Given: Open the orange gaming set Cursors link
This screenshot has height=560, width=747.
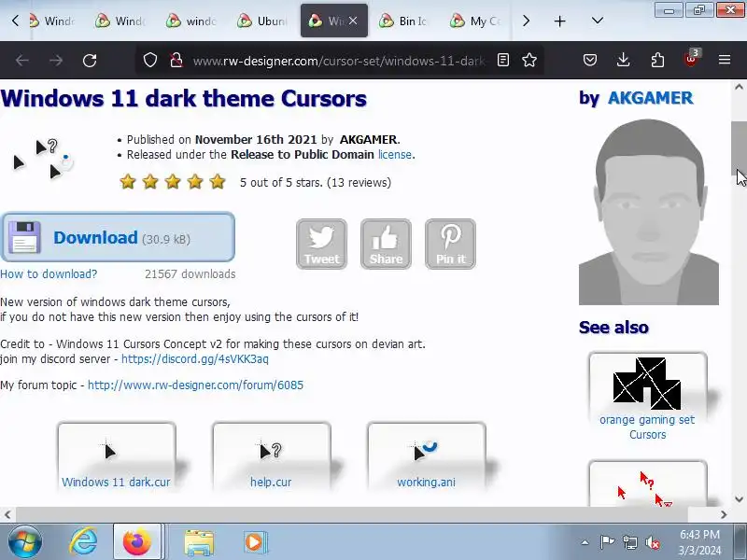Looking at the screenshot, I should point(647,427).
